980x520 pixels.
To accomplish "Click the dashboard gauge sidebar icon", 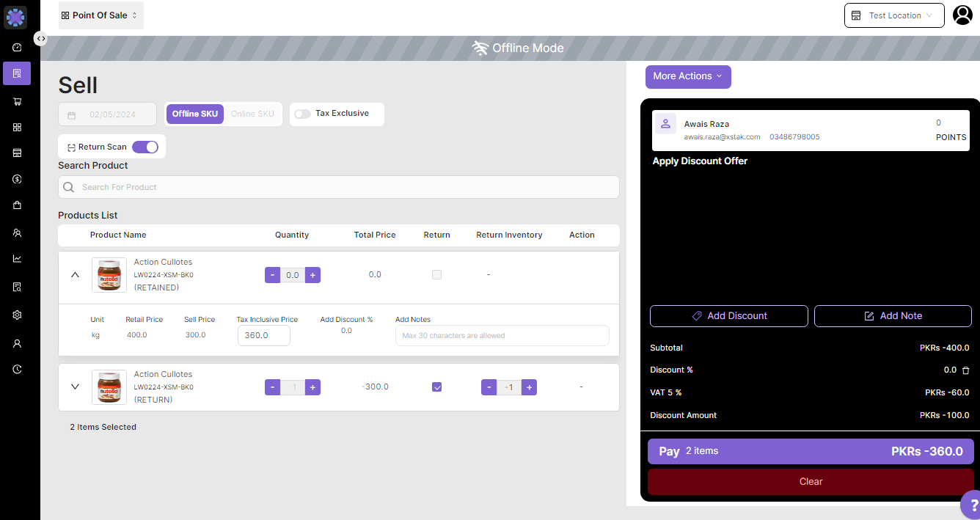I will [17, 48].
